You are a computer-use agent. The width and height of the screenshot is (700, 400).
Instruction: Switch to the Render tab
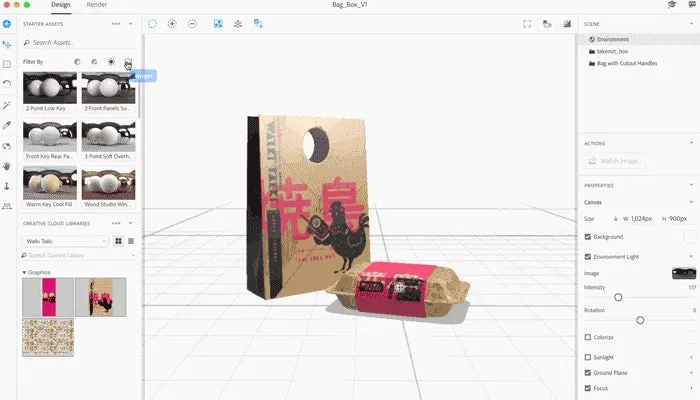(x=97, y=5)
